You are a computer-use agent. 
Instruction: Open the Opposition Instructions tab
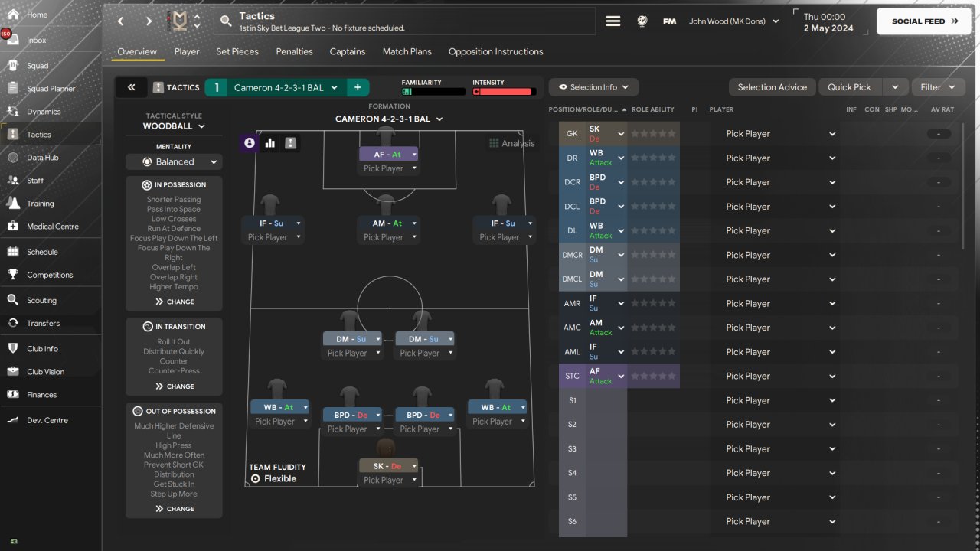tap(496, 52)
